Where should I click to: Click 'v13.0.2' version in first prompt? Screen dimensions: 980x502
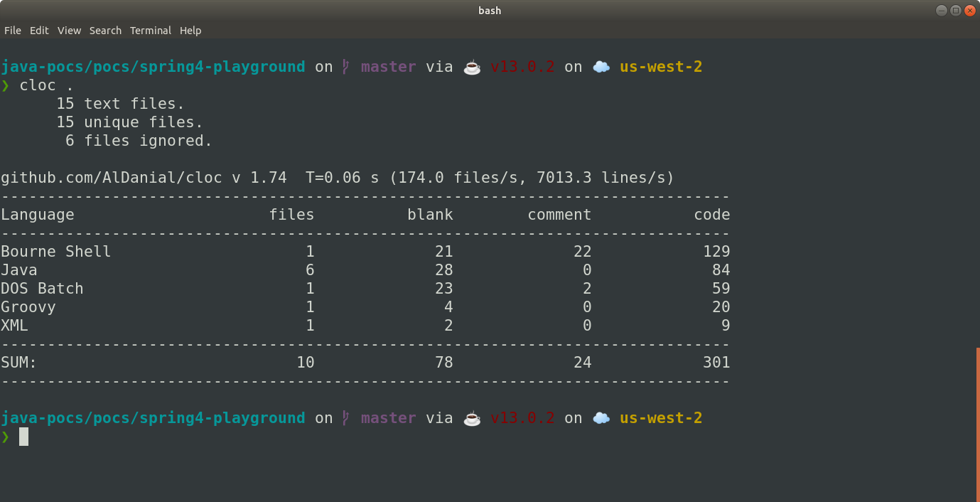522,67
